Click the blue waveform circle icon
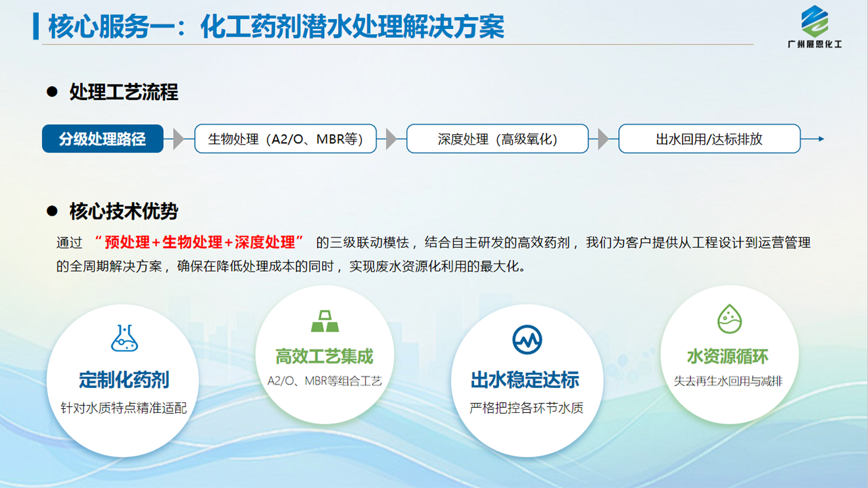 (527, 340)
